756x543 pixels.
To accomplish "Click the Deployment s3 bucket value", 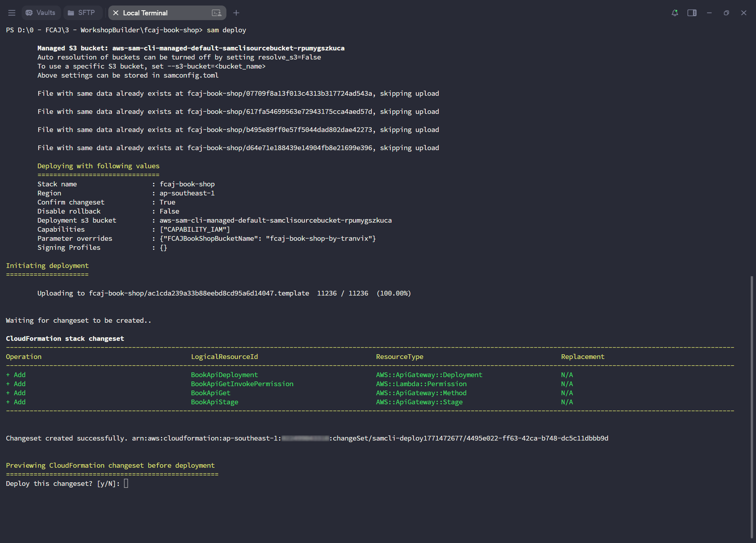I will [276, 220].
